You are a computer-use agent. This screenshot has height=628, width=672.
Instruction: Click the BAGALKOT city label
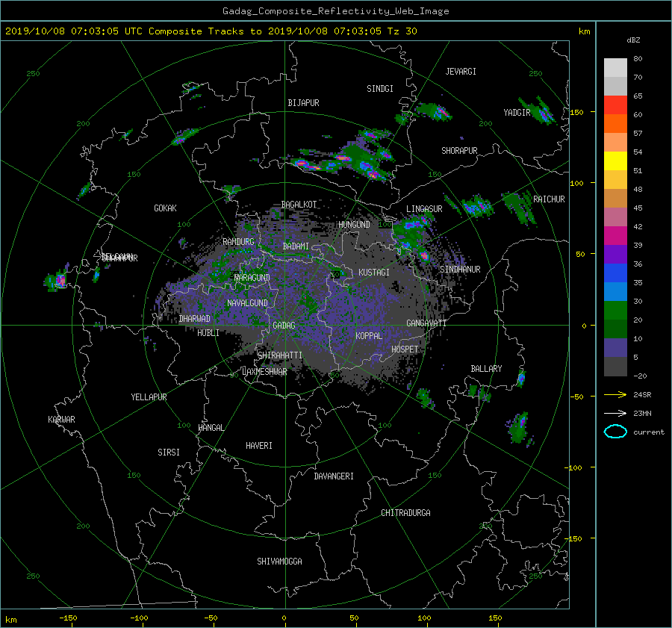(299, 205)
